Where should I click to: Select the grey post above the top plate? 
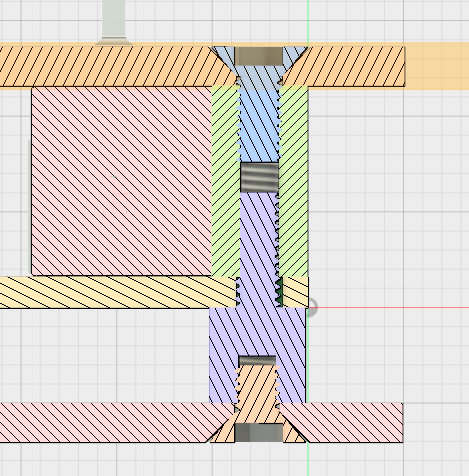113,22
